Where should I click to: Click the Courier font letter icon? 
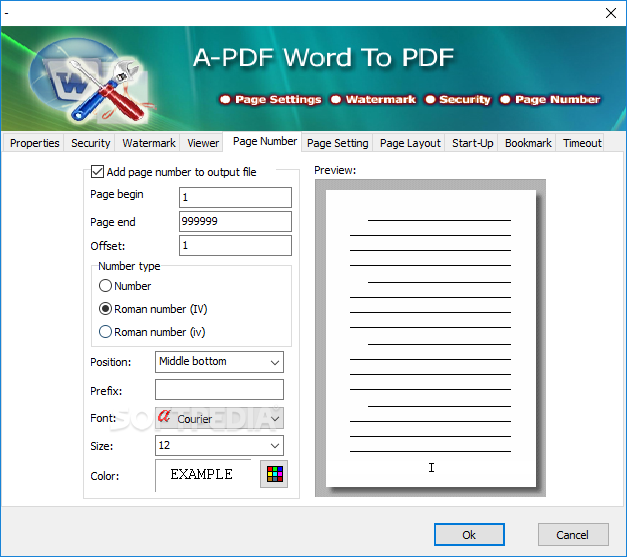[164, 416]
